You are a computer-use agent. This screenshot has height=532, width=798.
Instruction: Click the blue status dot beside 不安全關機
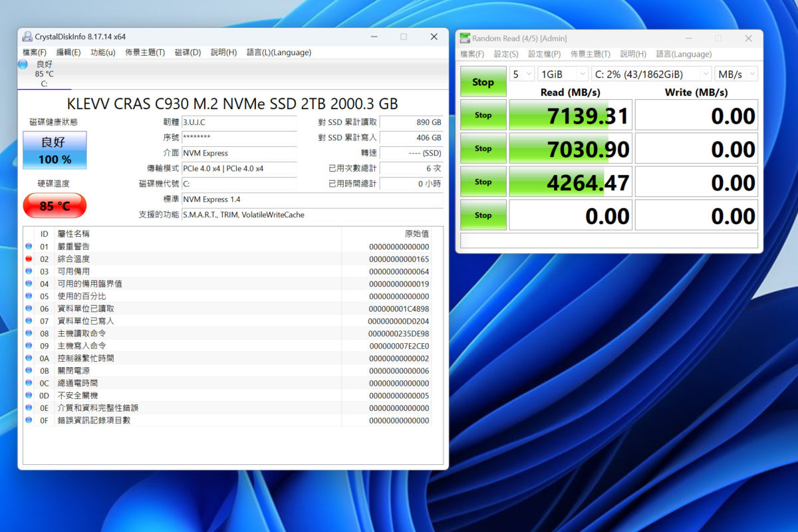[x=27, y=395]
